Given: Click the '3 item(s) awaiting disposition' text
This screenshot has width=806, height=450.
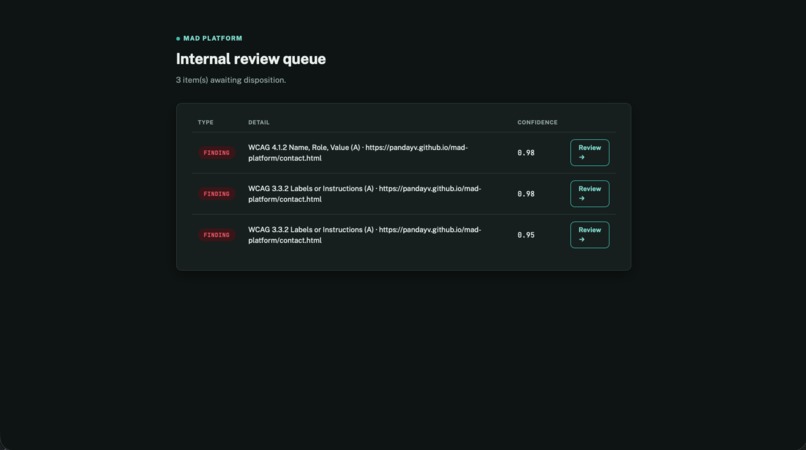Looking at the screenshot, I should tap(231, 80).
